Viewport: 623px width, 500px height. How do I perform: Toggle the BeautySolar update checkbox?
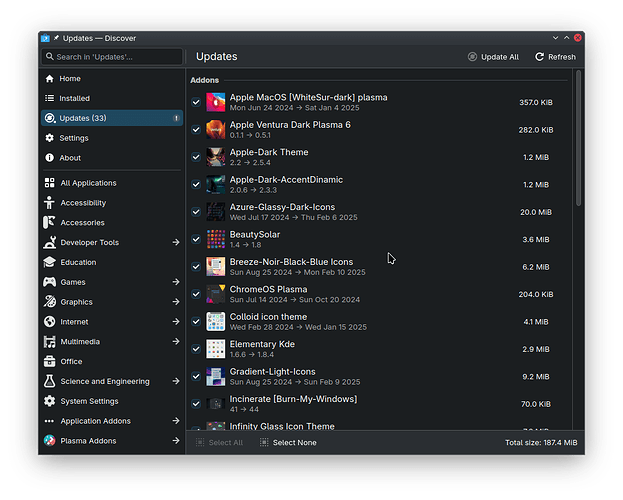196,239
